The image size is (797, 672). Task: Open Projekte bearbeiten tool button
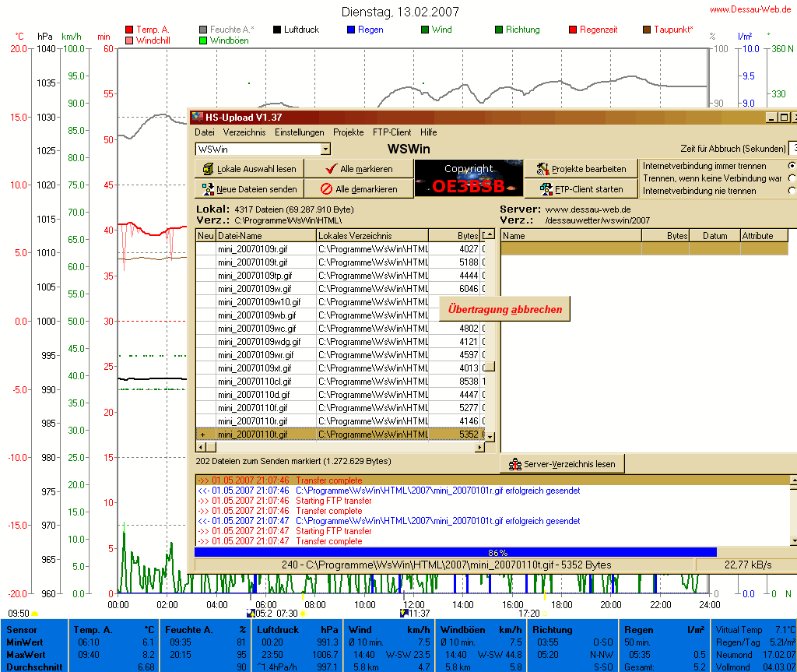pos(580,169)
